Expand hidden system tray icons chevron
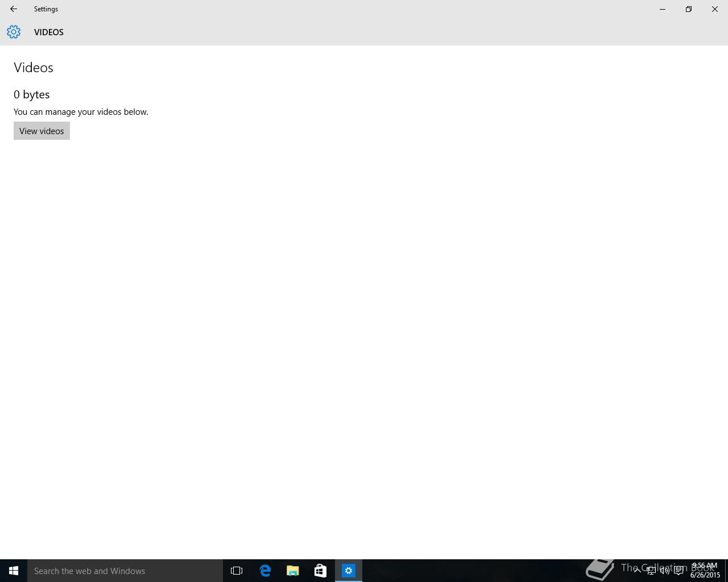 point(637,571)
